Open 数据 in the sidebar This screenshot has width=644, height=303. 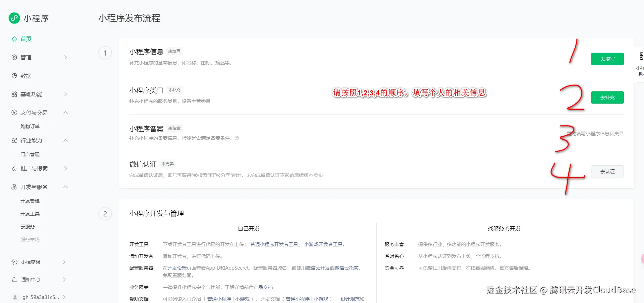(26, 76)
